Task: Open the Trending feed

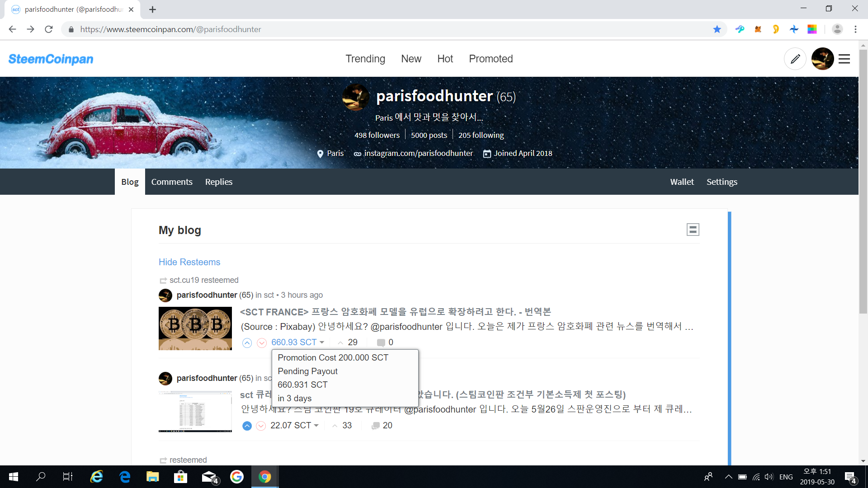Action: pyautogui.click(x=365, y=59)
